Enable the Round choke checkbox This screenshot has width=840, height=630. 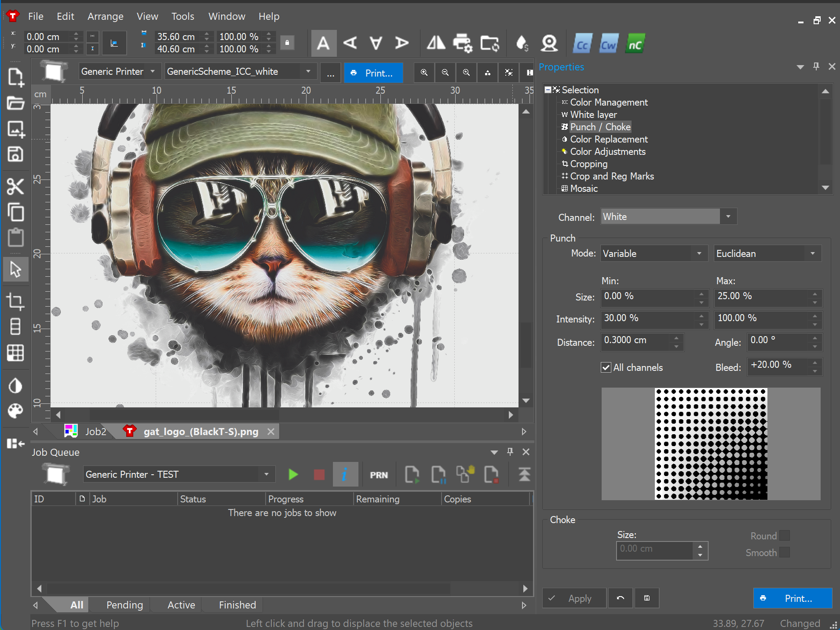pyautogui.click(x=785, y=536)
